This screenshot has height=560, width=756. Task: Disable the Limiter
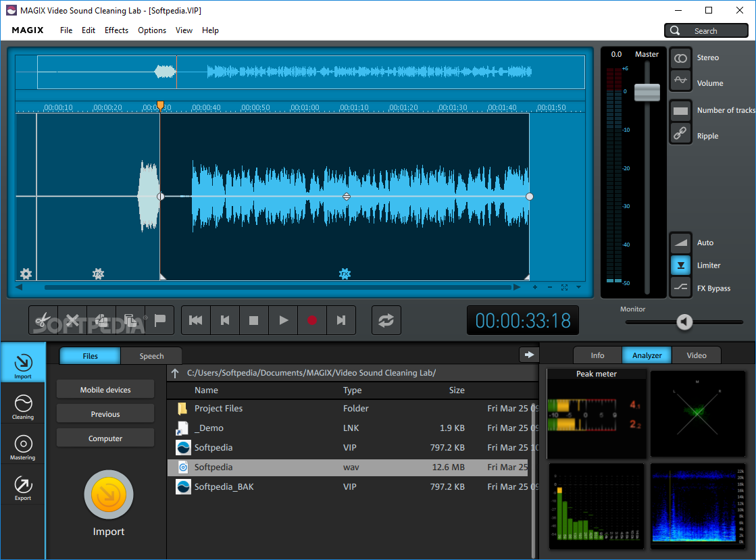click(680, 265)
